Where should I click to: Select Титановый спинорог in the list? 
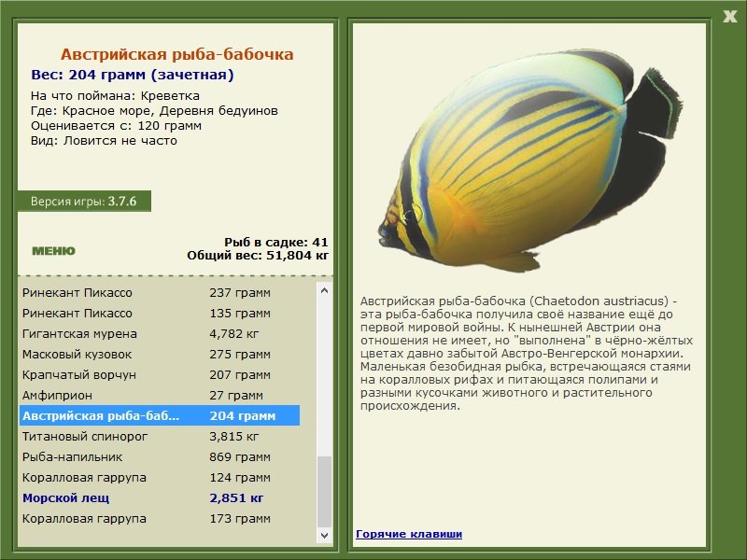[160, 436]
